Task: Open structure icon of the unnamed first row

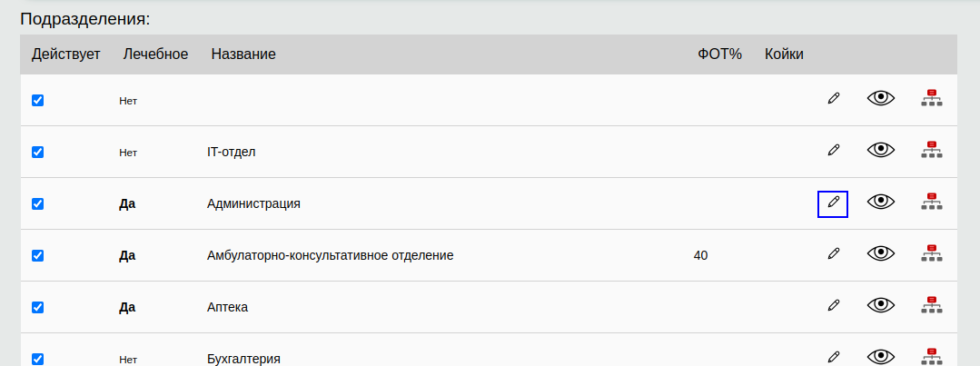Action: [x=932, y=98]
